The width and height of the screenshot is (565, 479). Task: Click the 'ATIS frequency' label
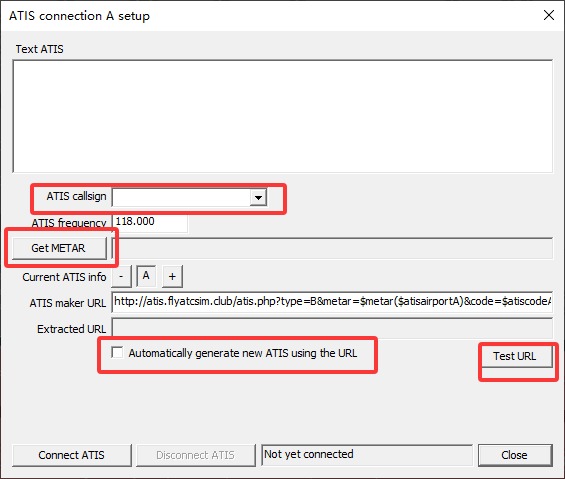pos(69,223)
